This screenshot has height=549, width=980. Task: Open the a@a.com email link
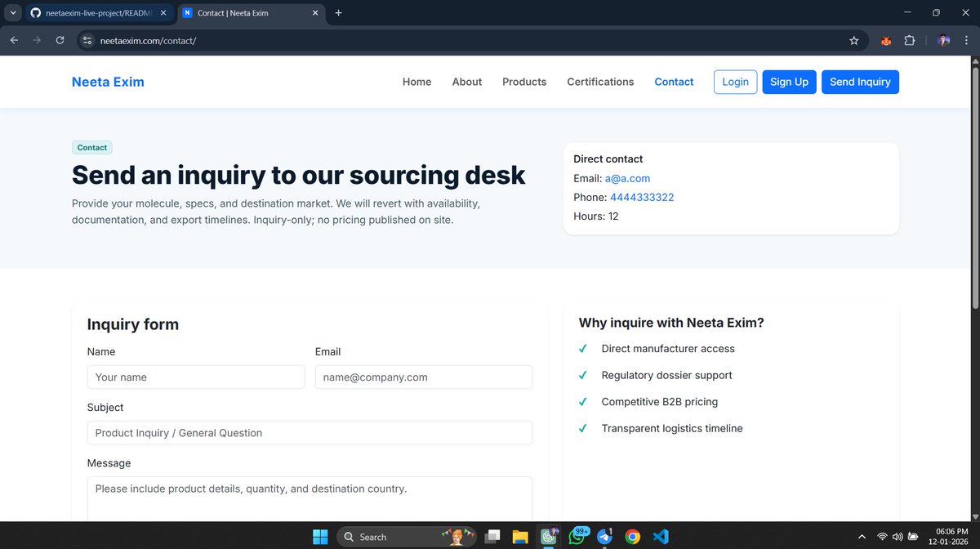628,178
